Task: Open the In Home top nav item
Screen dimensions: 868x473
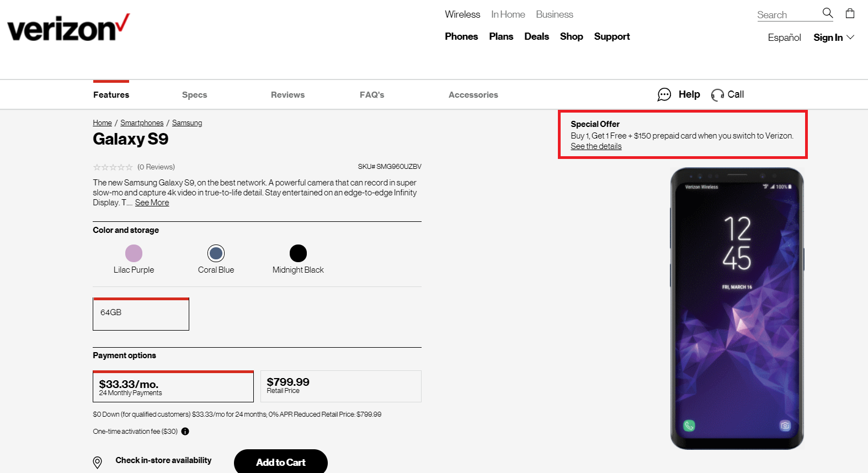Action: (508, 14)
